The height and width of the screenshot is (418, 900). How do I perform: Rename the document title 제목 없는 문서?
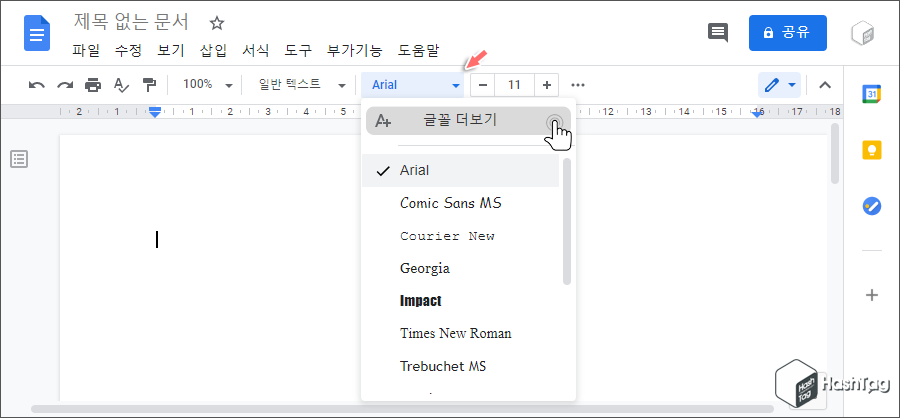(x=131, y=22)
